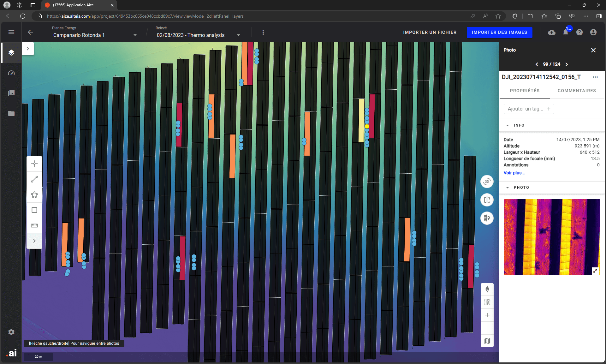
Task: Open the Campanario Rotonda 1 site dropdown
Action: click(135, 35)
